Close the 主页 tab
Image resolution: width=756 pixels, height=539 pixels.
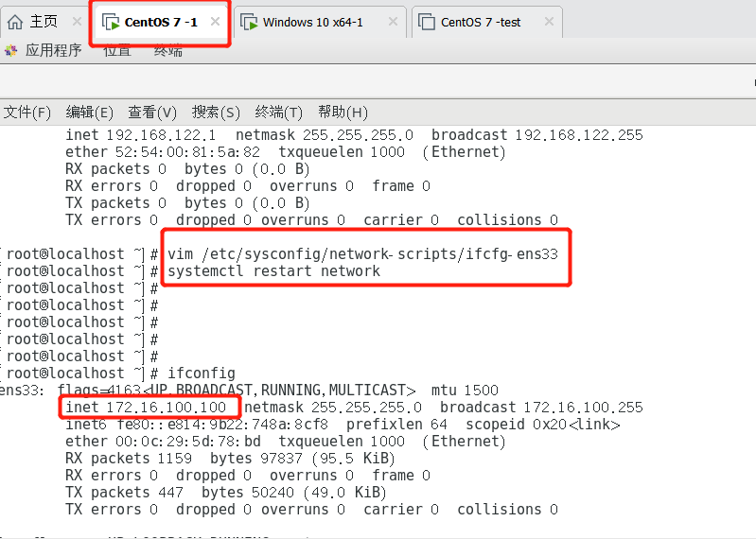(77, 21)
